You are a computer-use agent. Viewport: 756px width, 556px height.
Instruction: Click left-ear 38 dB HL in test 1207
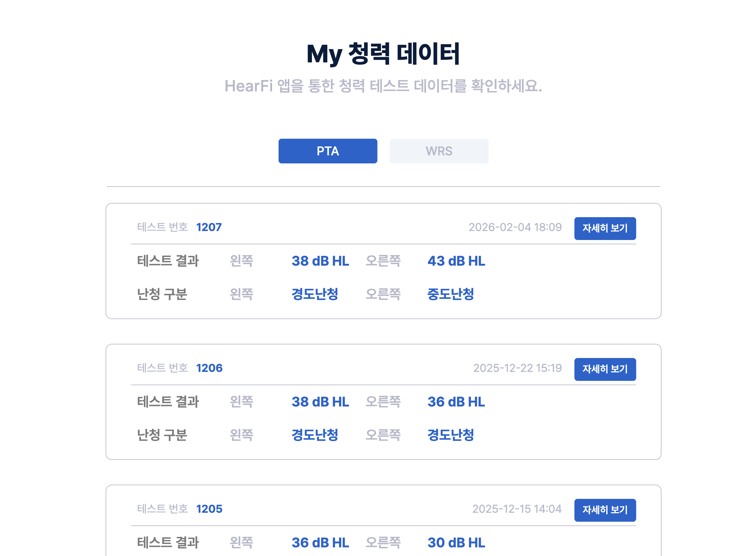coord(320,261)
